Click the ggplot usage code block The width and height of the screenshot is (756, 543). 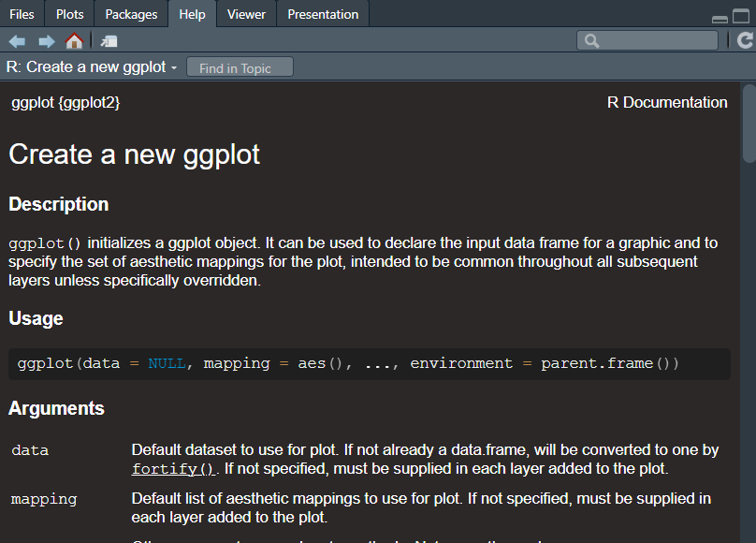[370, 363]
